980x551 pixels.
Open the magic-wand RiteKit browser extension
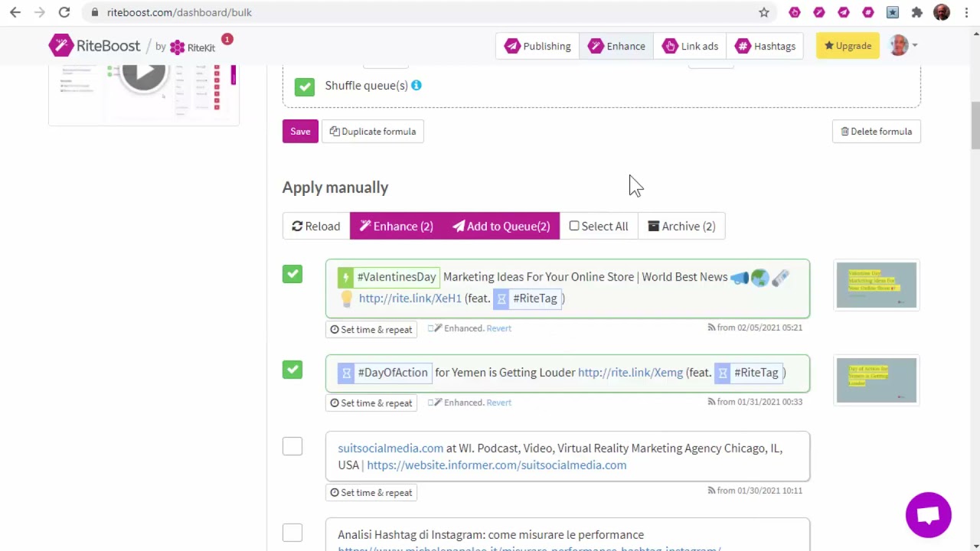pos(819,12)
